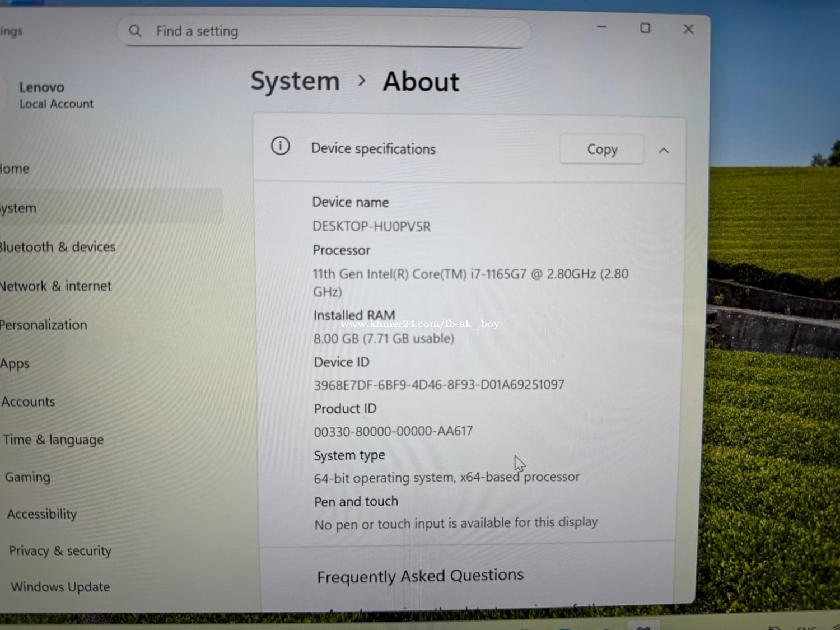Open Home in the settings sidebar
The image size is (840, 630).
(x=15, y=169)
